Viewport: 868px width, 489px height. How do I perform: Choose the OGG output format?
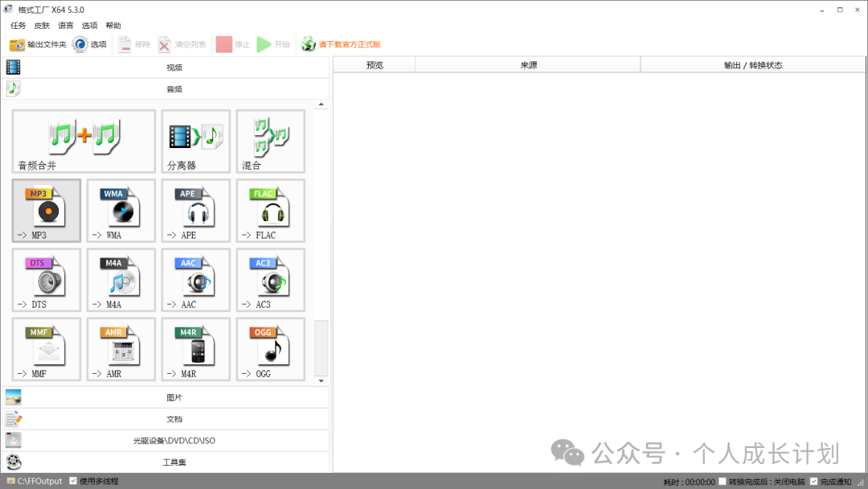(271, 349)
